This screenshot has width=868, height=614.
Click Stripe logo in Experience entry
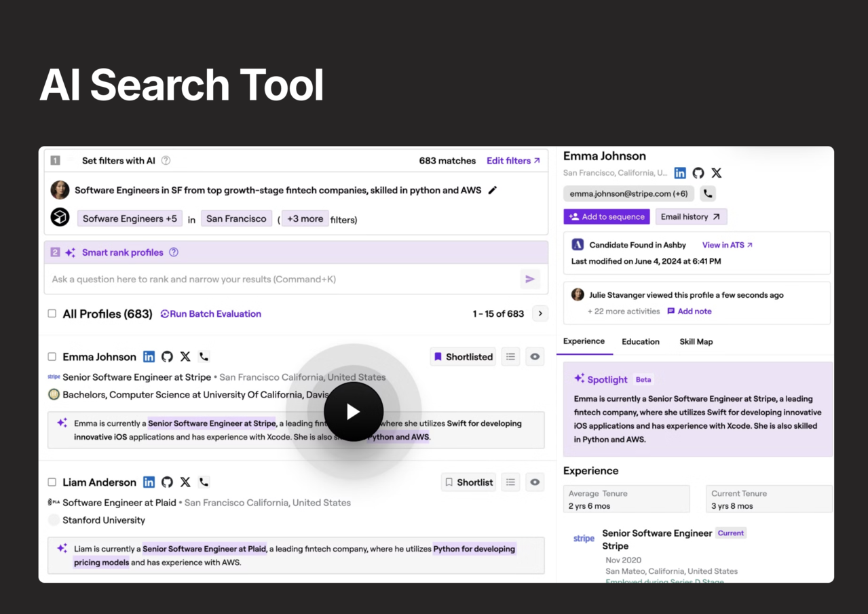(584, 539)
